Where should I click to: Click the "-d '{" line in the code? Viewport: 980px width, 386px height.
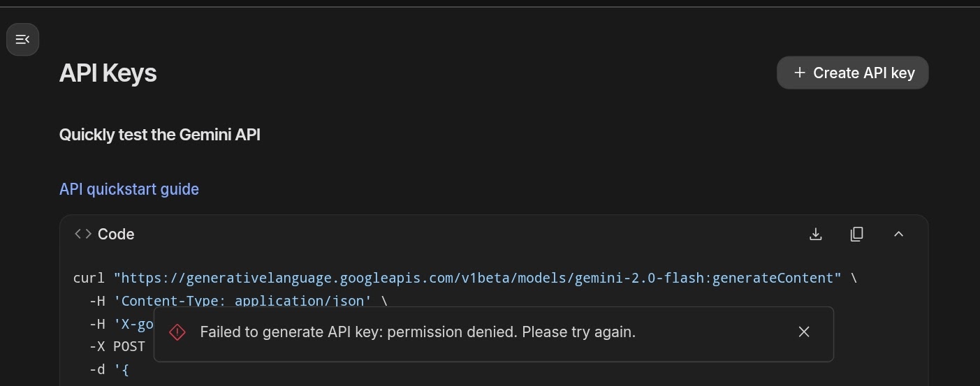point(110,369)
